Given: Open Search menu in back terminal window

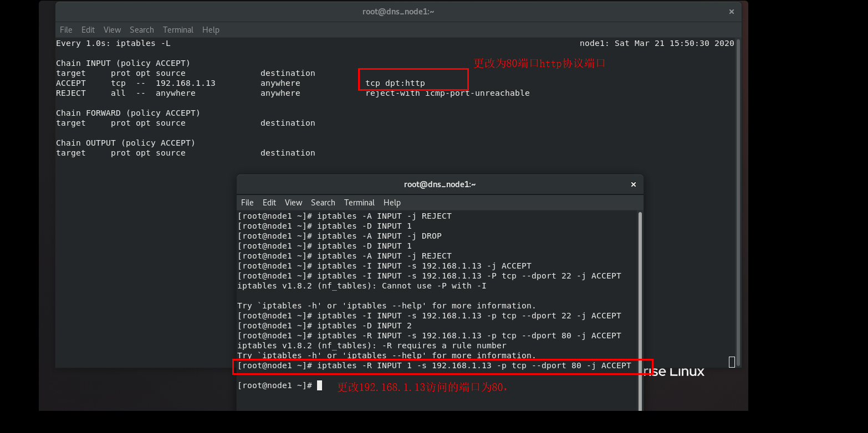Looking at the screenshot, I should pos(142,30).
